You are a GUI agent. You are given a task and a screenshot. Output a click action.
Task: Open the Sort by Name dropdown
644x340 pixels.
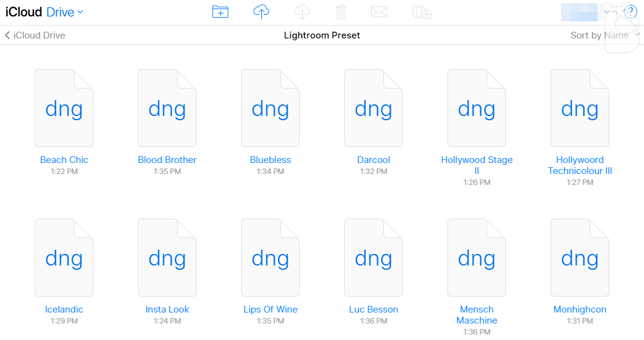point(604,35)
